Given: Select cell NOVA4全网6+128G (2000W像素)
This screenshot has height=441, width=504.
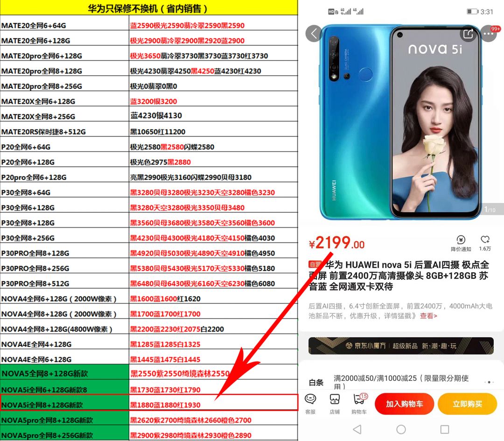Looking at the screenshot, I should pyautogui.click(x=64, y=296).
